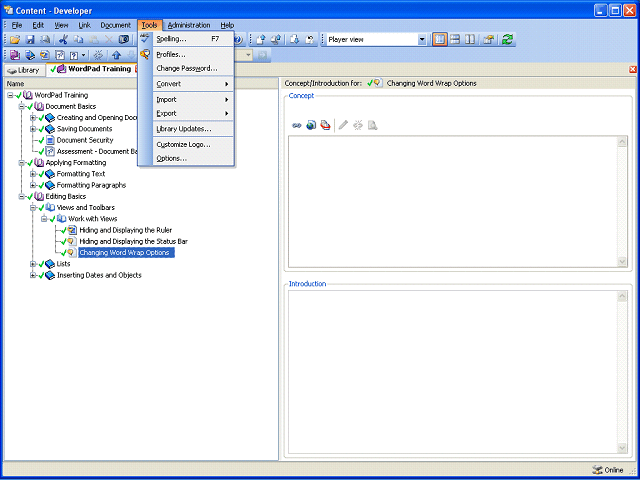The image size is (640, 480).
Task: Open the File menu
Action: tap(17, 25)
